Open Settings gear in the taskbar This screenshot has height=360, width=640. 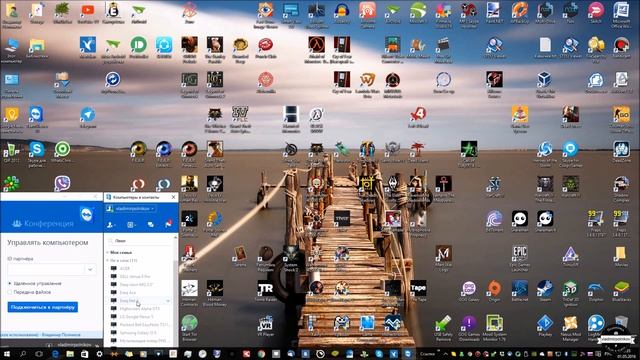[x=99, y=354]
